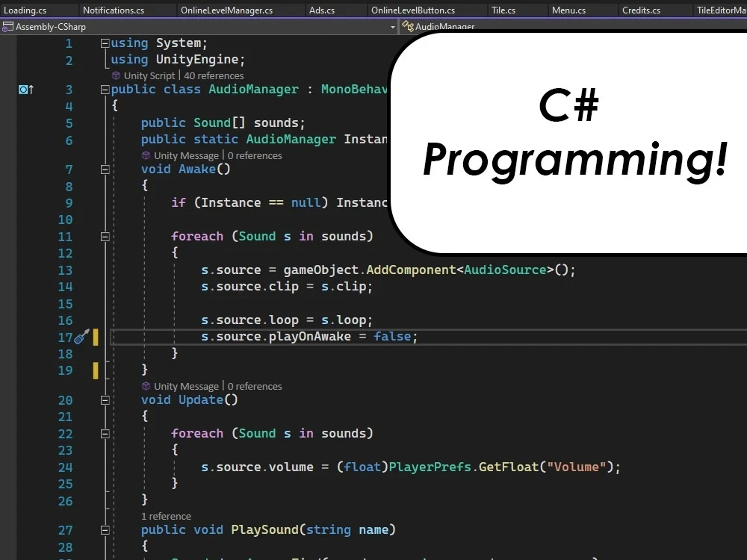Click the screwdriver quick actions icon on line 17
This screenshot has height=560, width=747.
81,337
